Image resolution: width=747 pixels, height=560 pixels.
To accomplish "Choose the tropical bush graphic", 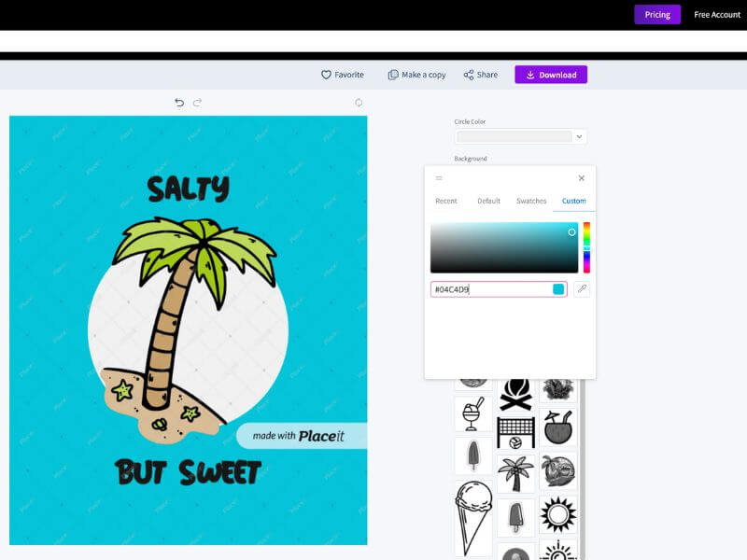I will coord(557,390).
